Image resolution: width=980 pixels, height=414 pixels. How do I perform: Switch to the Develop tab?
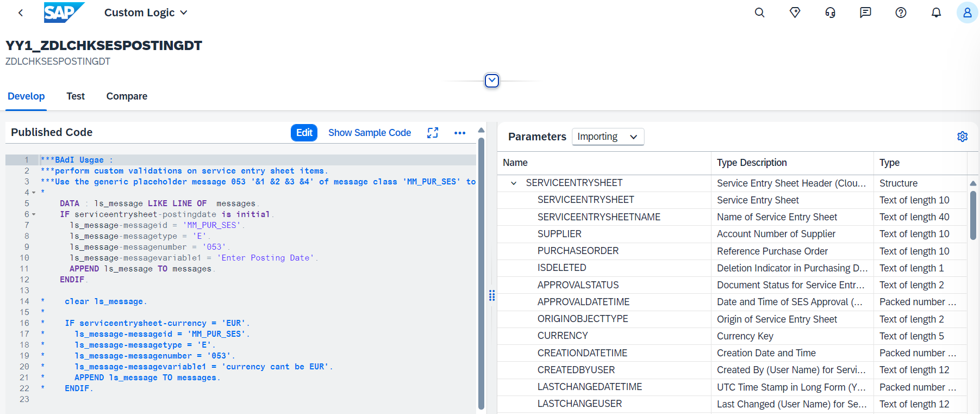coord(26,96)
